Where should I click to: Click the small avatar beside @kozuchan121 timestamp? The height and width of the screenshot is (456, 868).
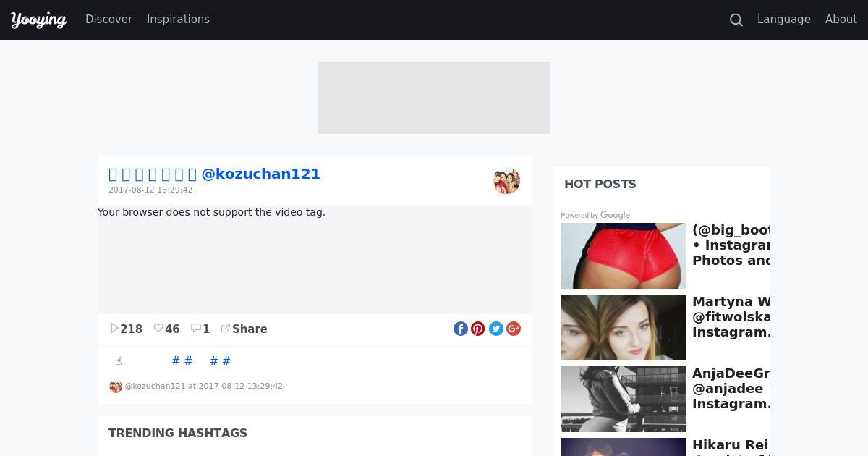pyautogui.click(x=116, y=387)
